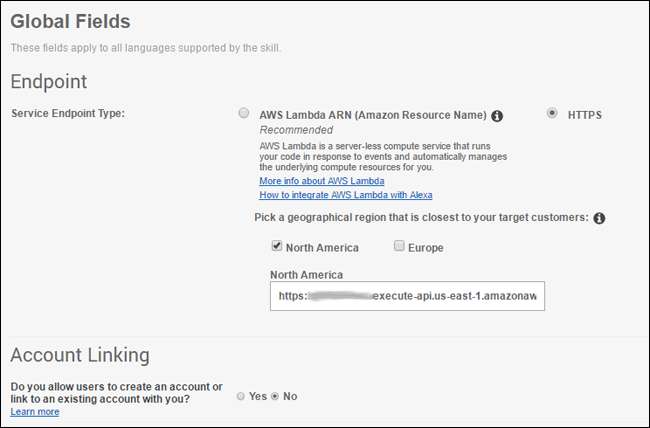Click the AWS Lambda server-less description paragraph

pyautogui.click(x=383, y=157)
